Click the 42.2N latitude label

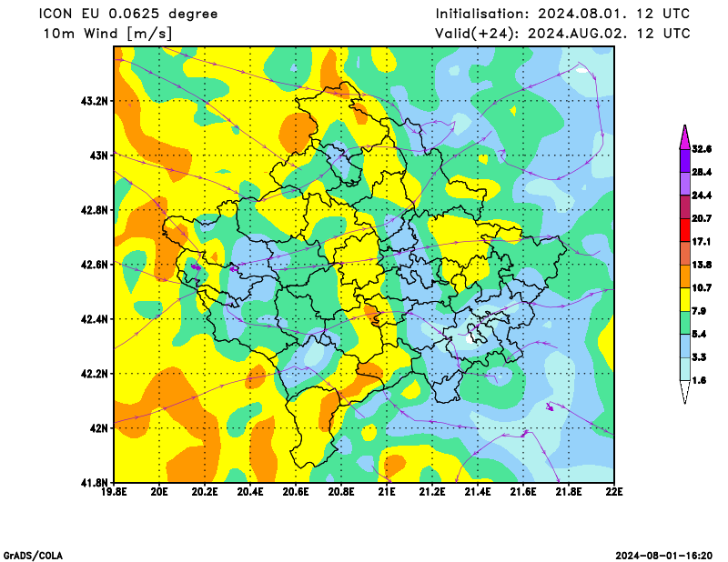click(x=95, y=374)
